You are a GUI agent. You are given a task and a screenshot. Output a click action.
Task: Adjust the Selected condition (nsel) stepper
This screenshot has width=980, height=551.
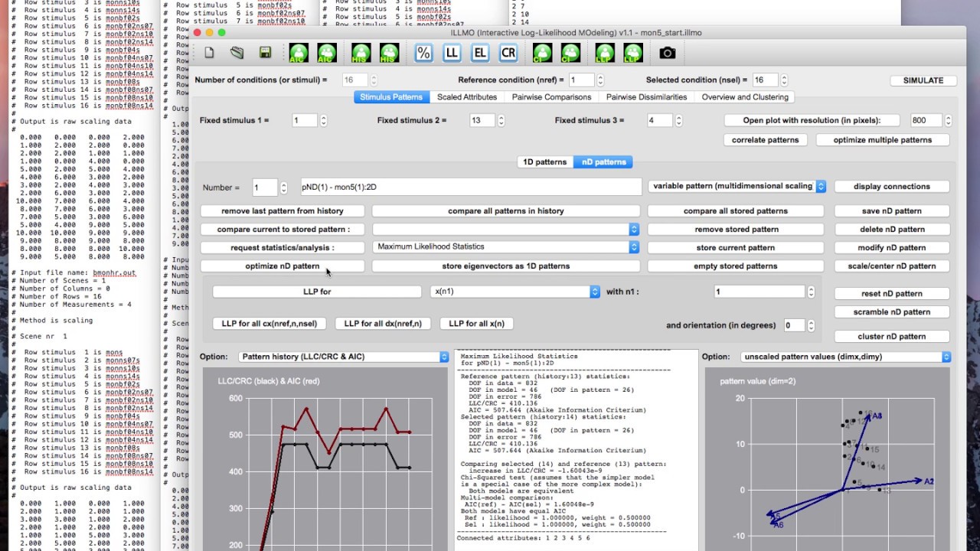pos(782,80)
